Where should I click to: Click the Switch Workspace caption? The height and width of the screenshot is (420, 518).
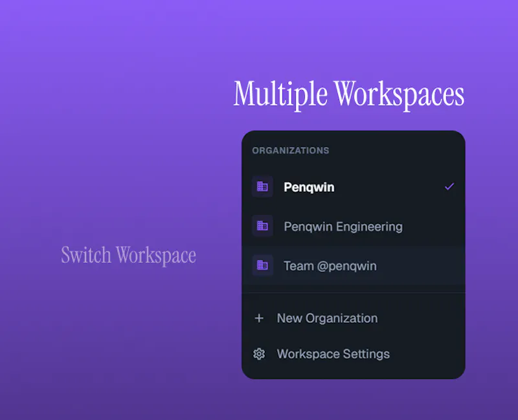(128, 255)
